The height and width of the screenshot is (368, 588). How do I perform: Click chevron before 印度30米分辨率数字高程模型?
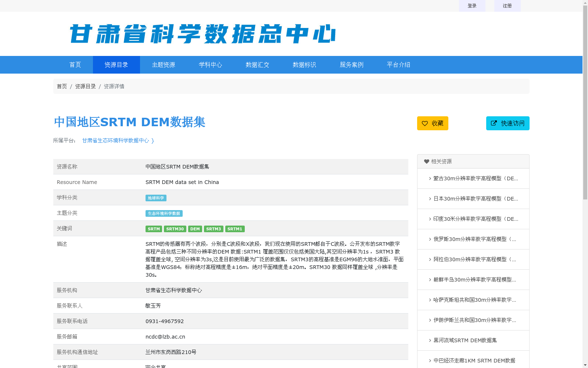coord(430,219)
